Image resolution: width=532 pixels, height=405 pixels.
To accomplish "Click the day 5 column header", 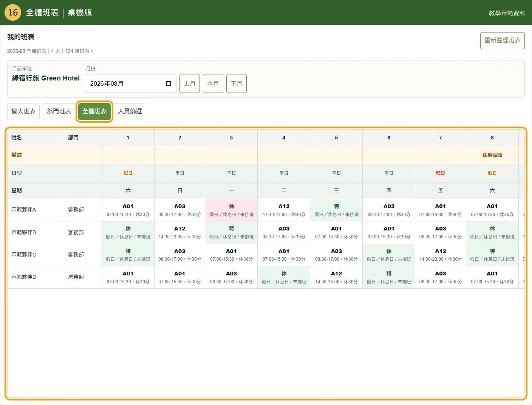I will [x=336, y=138].
